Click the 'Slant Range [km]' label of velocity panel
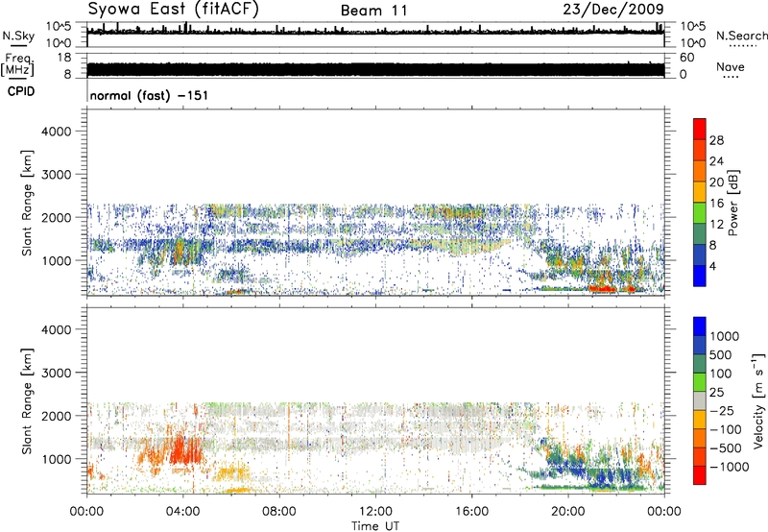 (27, 400)
